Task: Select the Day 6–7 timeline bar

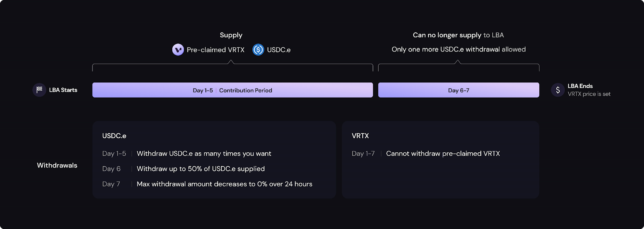Action: [458, 90]
